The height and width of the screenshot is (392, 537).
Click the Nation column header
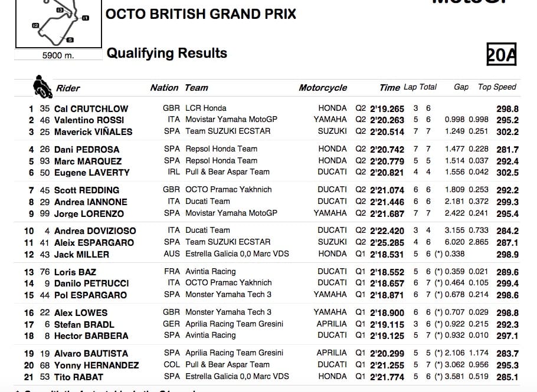(164, 88)
